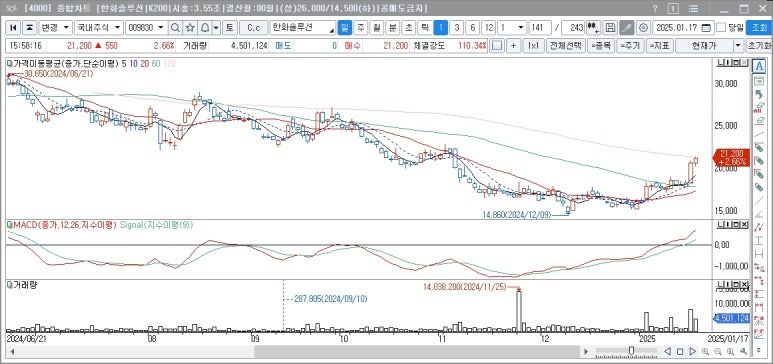
Task: Select the 분 minute period toggle
Action: coord(393,28)
